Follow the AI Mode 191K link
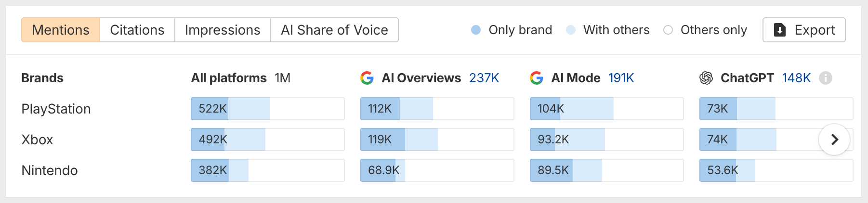868x203 pixels. point(621,78)
